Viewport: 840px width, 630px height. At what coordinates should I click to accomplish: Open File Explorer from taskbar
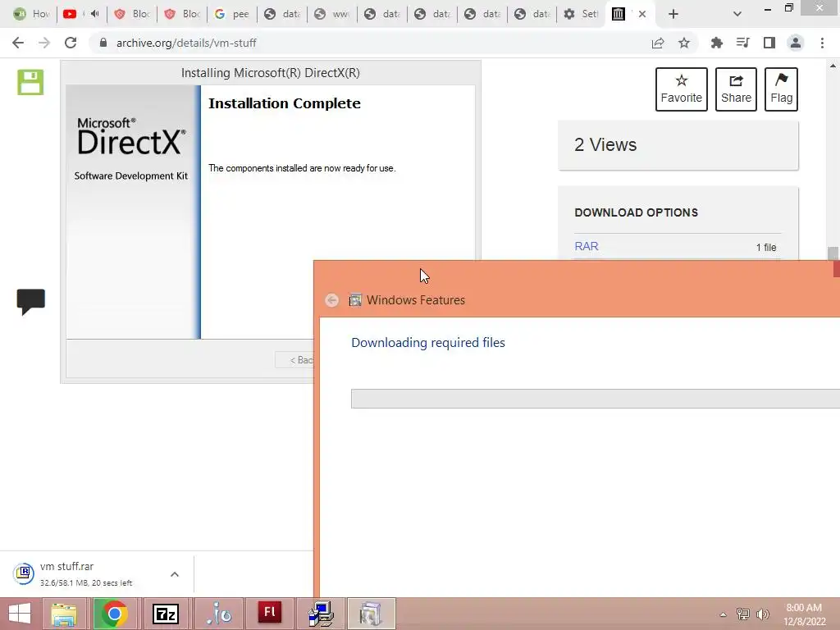[x=64, y=614]
